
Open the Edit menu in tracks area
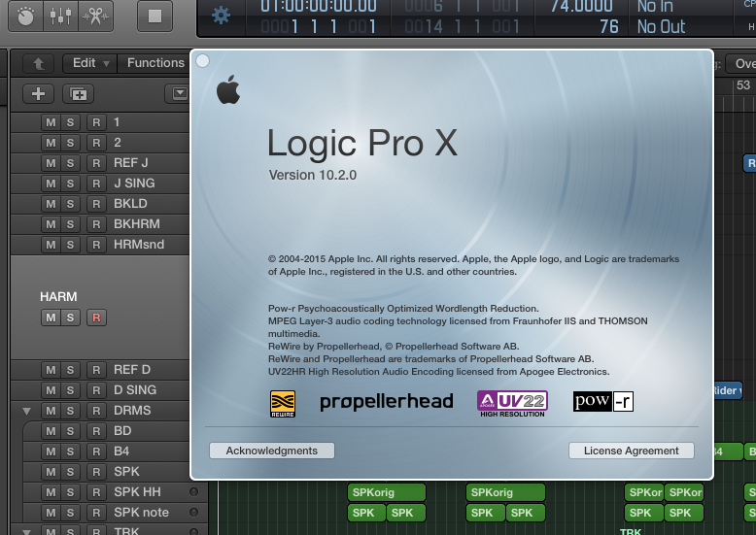click(x=90, y=63)
